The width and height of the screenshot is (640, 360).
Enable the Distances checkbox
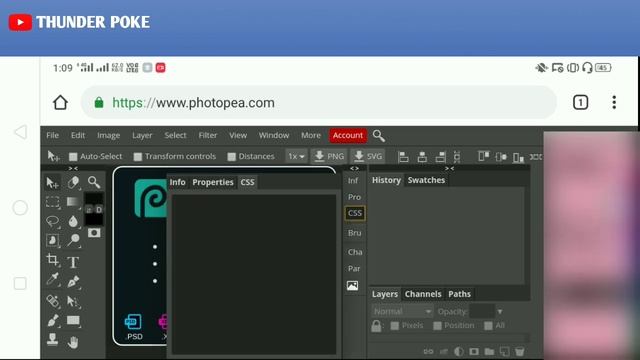click(231, 157)
